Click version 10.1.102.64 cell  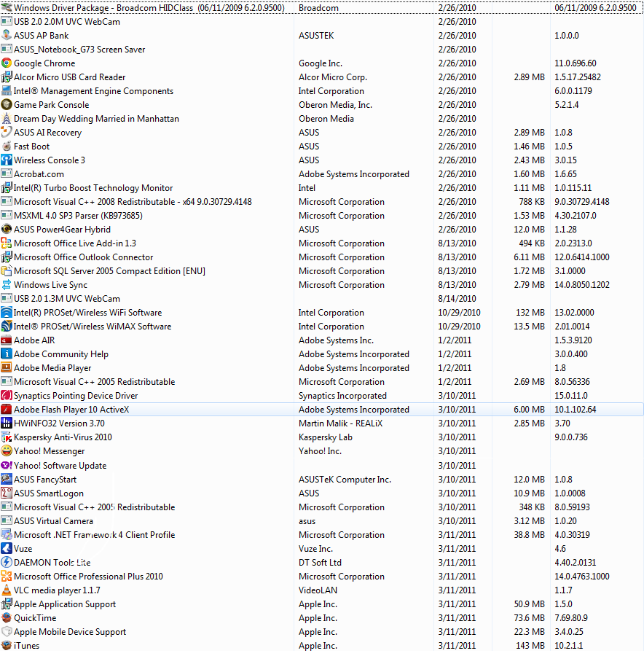(576, 410)
